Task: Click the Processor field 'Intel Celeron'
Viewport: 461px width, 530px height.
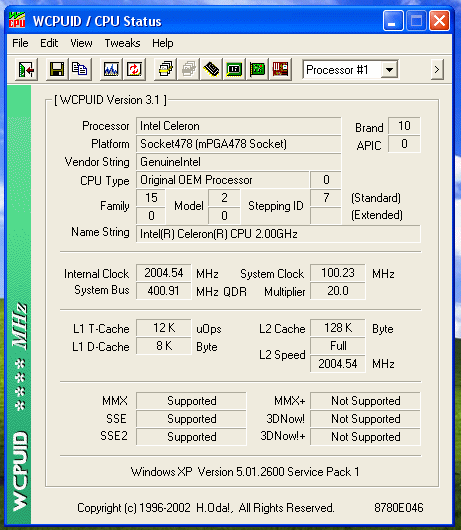Action: coord(239,126)
